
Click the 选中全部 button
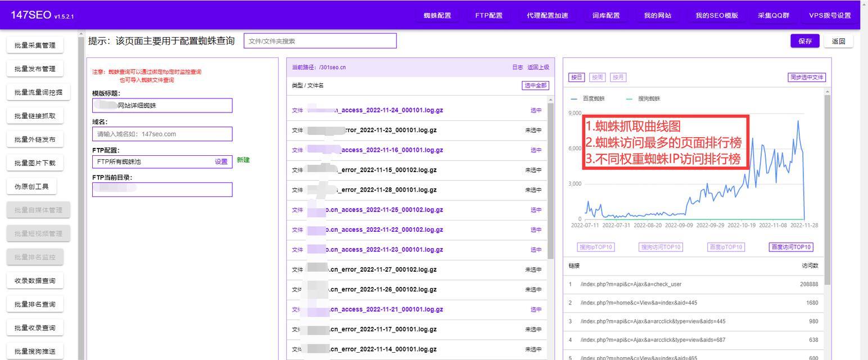click(535, 85)
